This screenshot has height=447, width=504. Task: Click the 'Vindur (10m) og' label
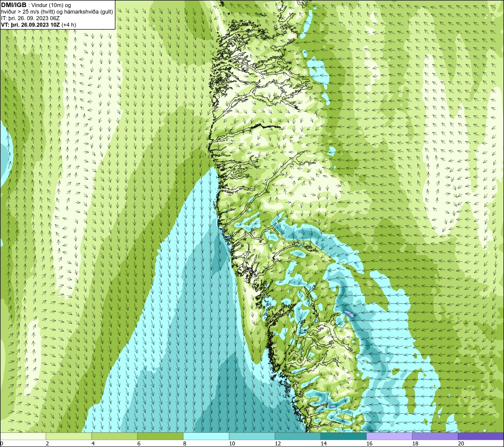pos(52,6)
